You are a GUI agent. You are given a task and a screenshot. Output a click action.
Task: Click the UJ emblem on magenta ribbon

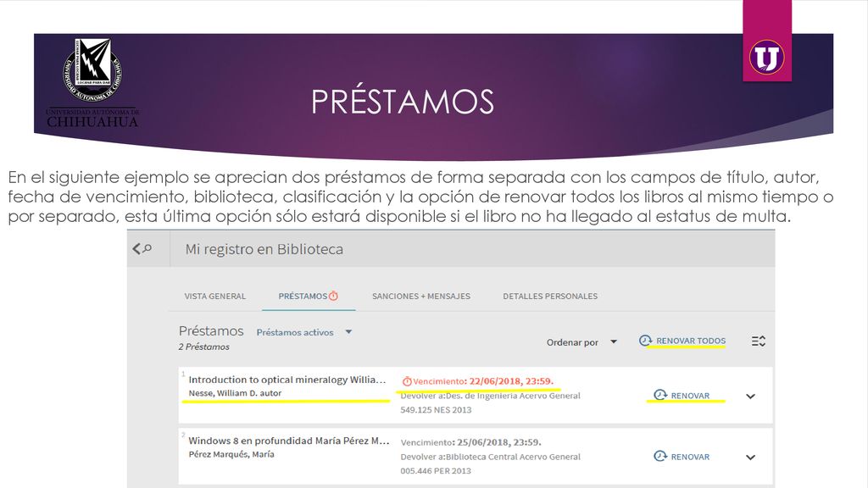(x=766, y=57)
